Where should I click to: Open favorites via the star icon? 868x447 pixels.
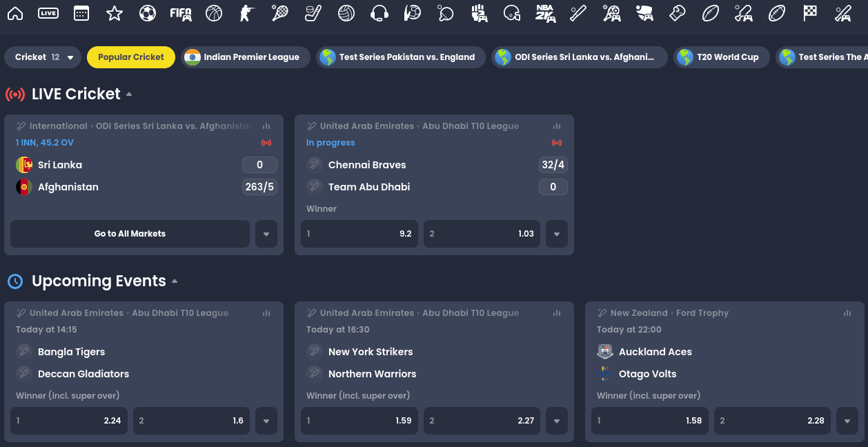coord(115,13)
